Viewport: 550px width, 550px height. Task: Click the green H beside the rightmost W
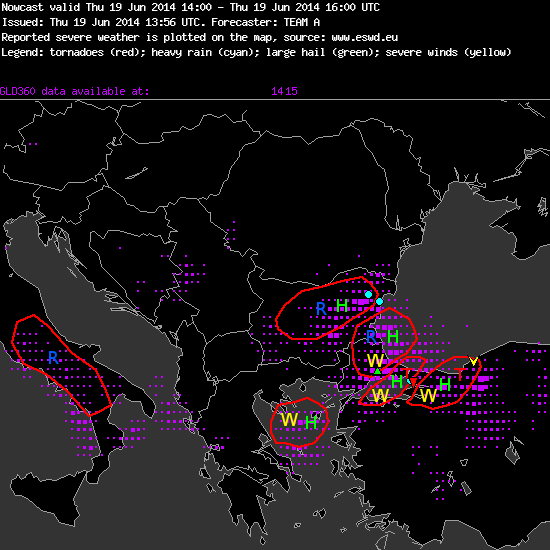445,384
